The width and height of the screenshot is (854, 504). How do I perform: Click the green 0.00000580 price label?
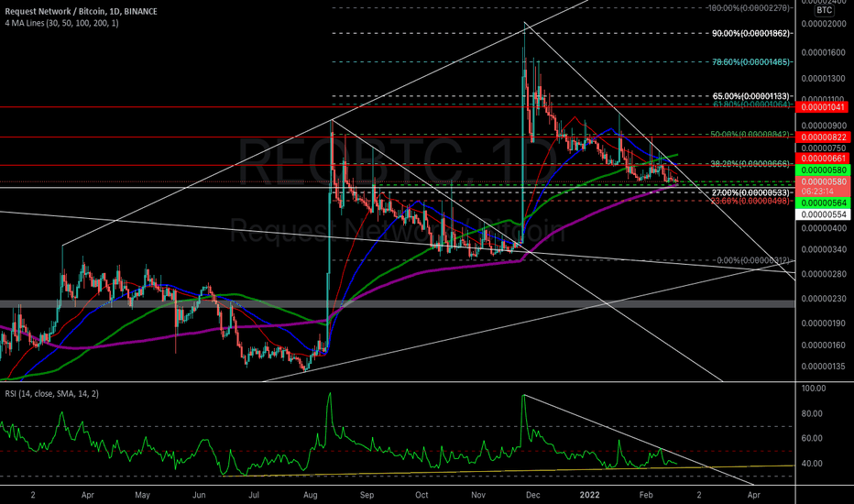coord(824,170)
